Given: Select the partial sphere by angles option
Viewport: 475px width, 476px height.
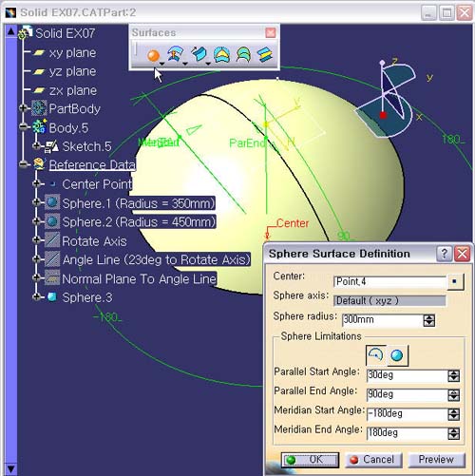Looking at the screenshot, I should click(x=376, y=355).
